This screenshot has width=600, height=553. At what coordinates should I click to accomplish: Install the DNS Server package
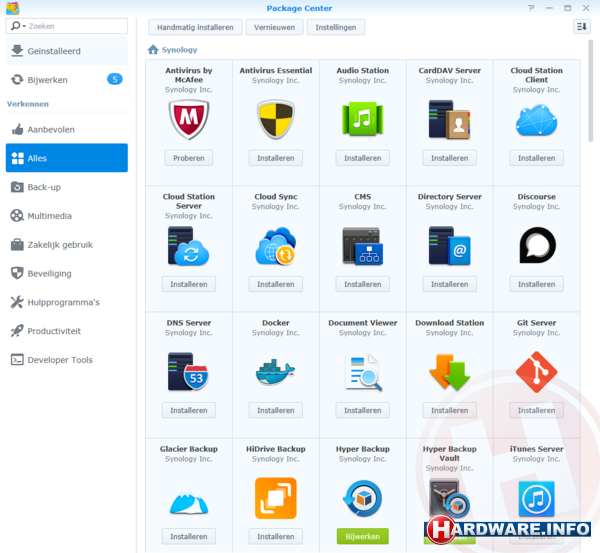point(189,410)
